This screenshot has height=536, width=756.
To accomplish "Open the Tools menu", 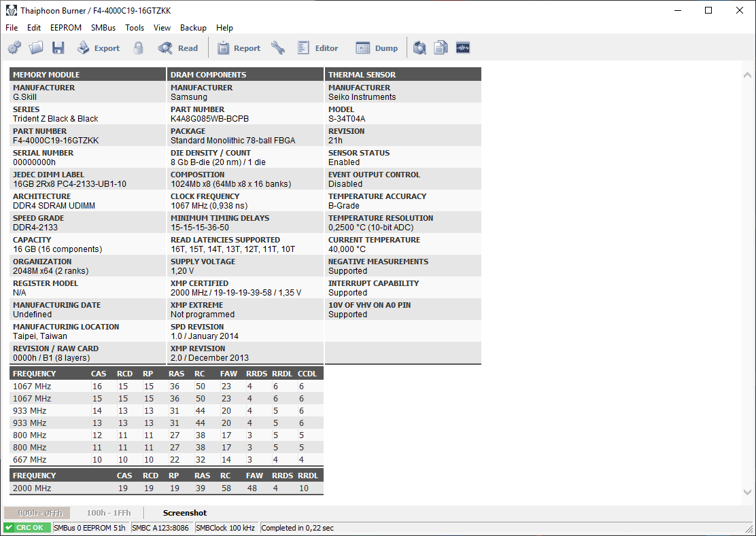I will 135,28.
